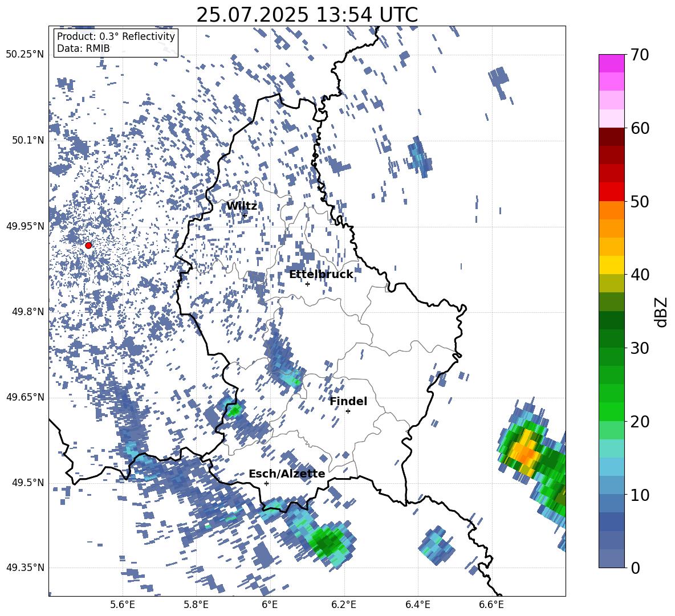The image size is (675, 616).
Task: Click the orange colorbar segment below 50
Action: (x=612, y=210)
